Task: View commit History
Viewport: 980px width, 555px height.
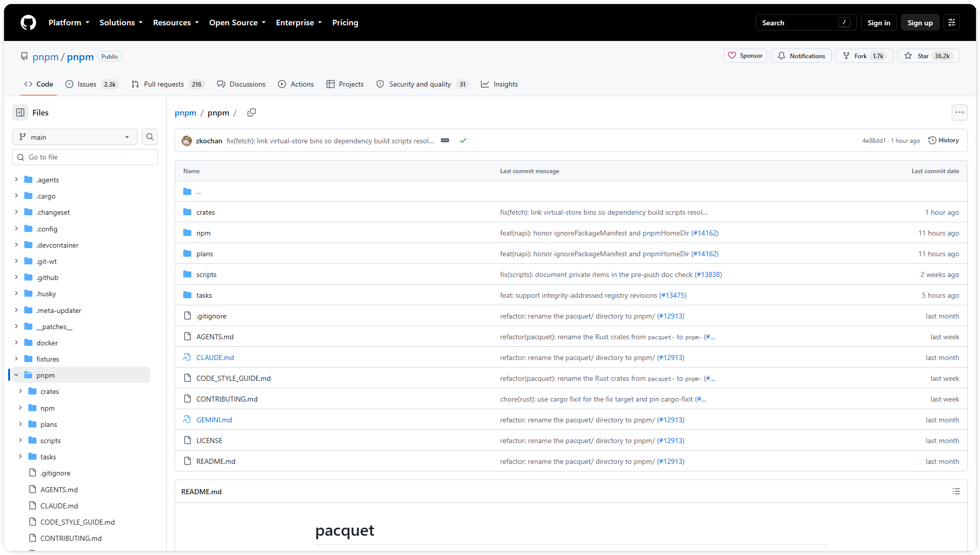Action: click(944, 140)
